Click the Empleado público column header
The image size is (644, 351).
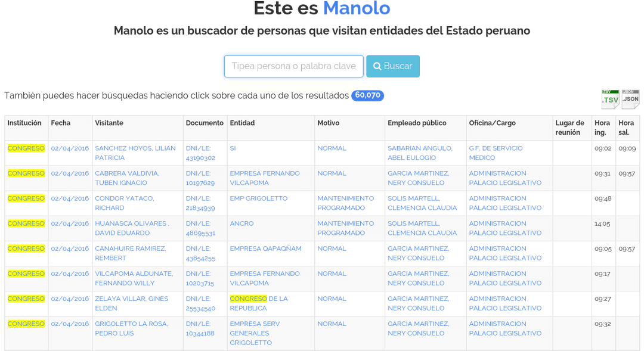[417, 123]
